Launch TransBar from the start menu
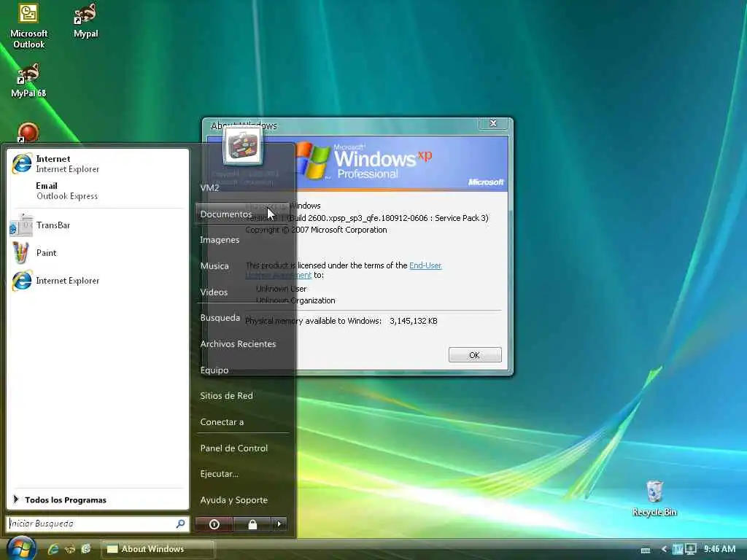Image resolution: width=747 pixels, height=560 pixels. click(98, 225)
